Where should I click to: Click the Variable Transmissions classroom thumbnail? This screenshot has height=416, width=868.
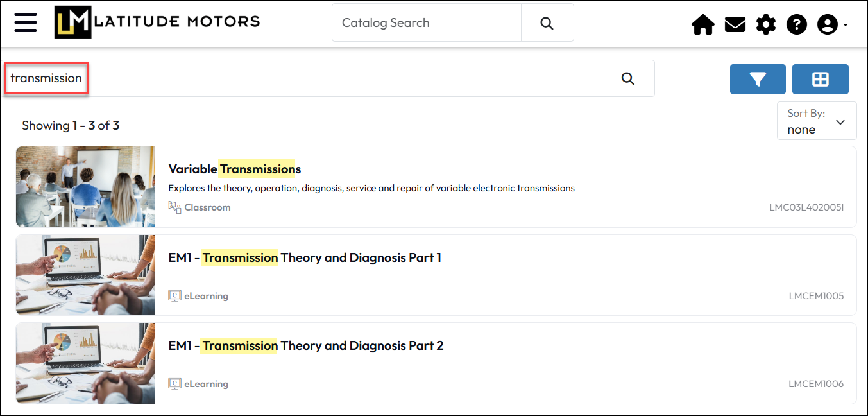point(85,187)
